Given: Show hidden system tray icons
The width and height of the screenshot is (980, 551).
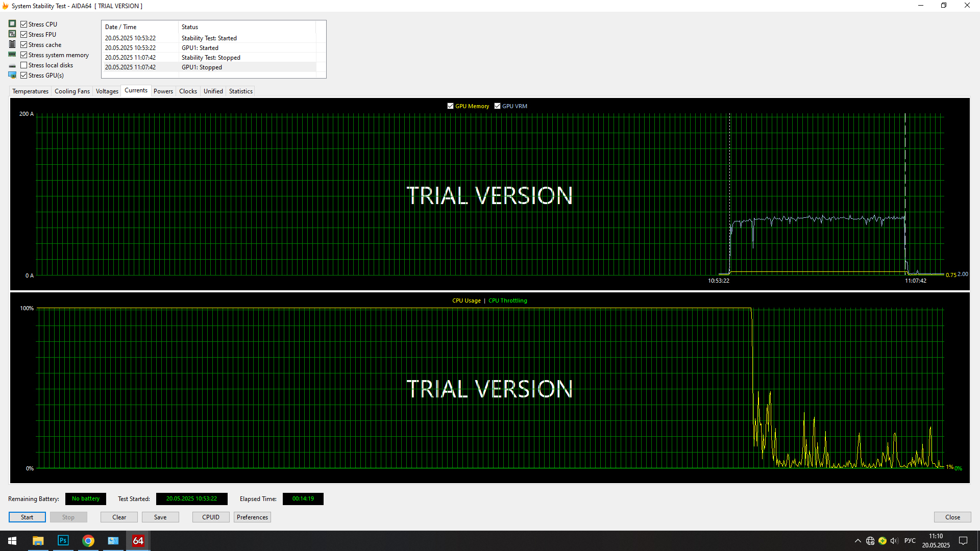Looking at the screenshot, I should pos(858,541).
